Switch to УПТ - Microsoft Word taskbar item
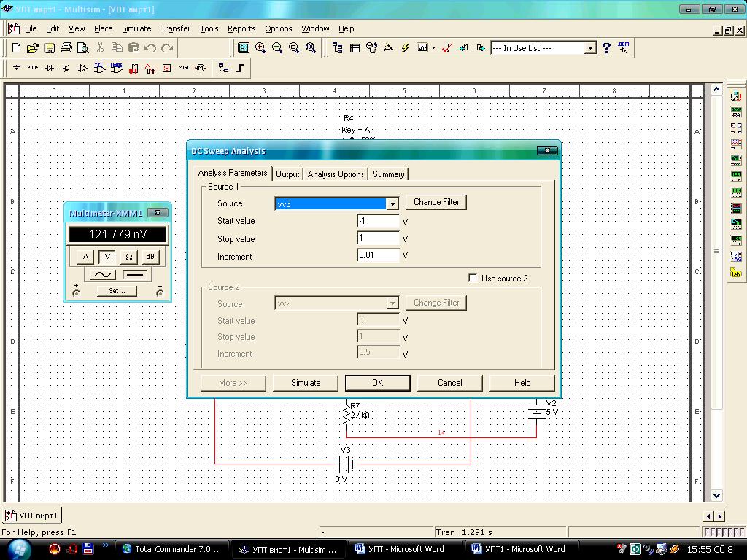This screenshot has height=560, width=747. [x=405, y=549]
